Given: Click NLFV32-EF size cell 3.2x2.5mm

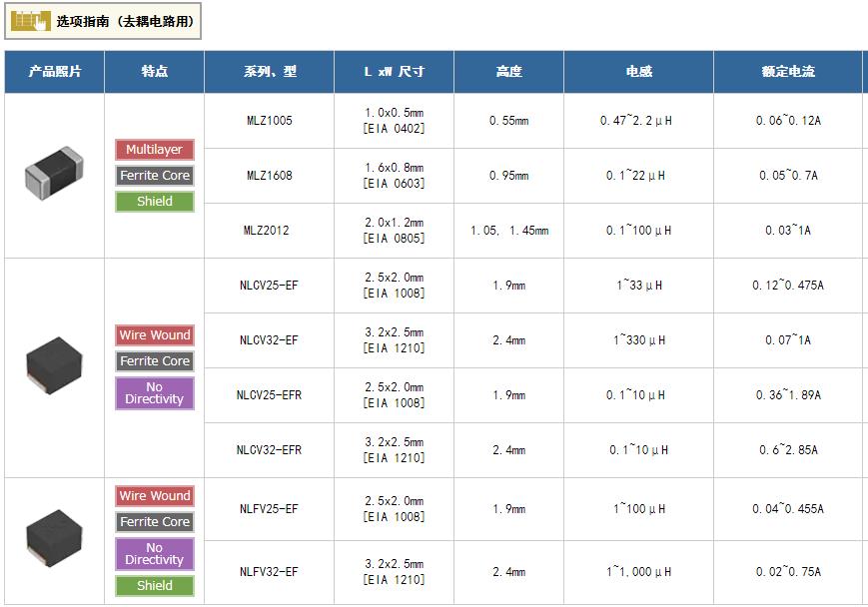Looking at the screenshot, I should pyautogui.click(x=395, y=572).
